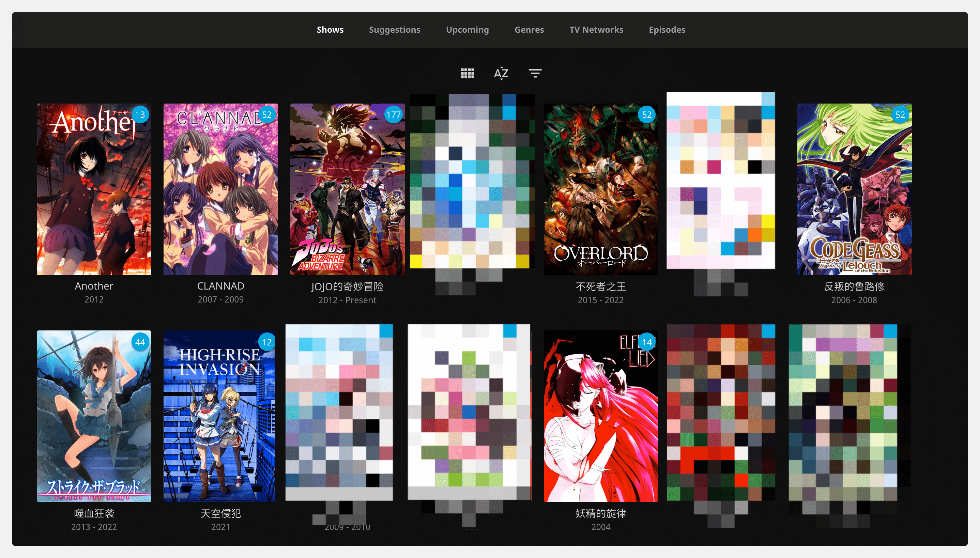The width and height of the screenshot is (980, 558).
Task: Click the 2007 - 2009 year text
Action: click(221, 299)
